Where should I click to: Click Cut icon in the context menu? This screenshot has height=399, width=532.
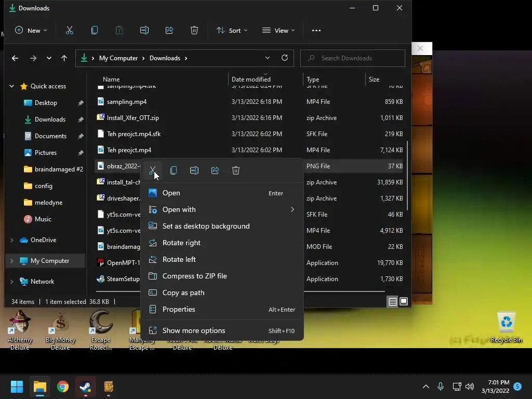click(x=152, y=170)
